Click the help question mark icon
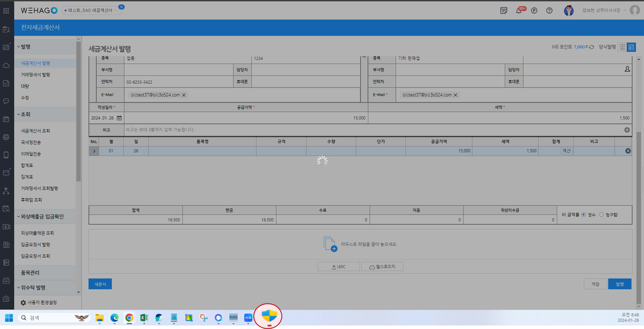The height and width of the screenshot is (329, 644). pos(549,11)
